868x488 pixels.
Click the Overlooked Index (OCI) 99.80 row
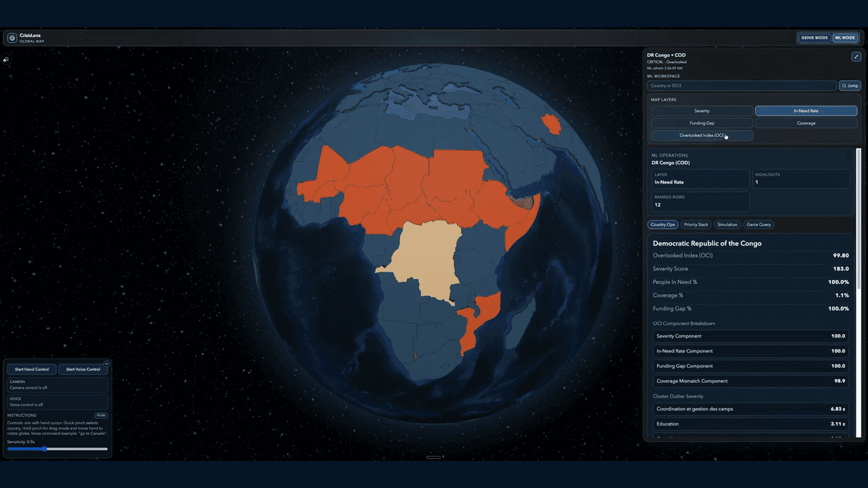click(x=751, y=256)
